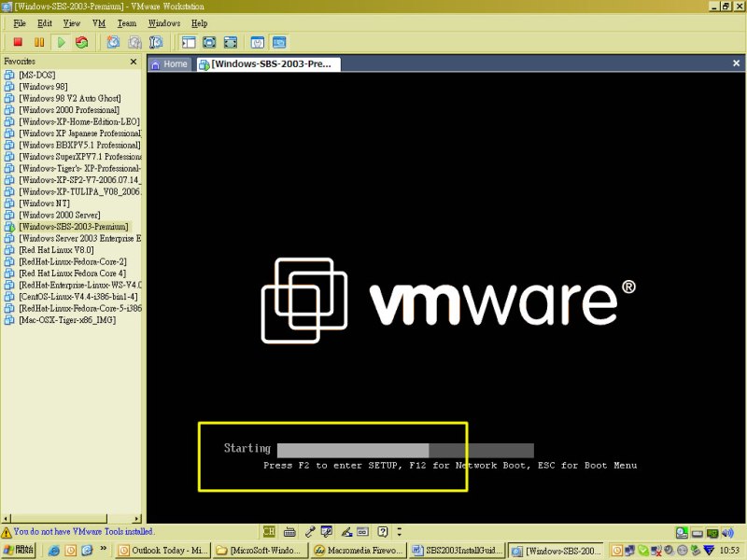Show the console view toolbar icon
Screen dimensions: 747x560
click(279, 42)
